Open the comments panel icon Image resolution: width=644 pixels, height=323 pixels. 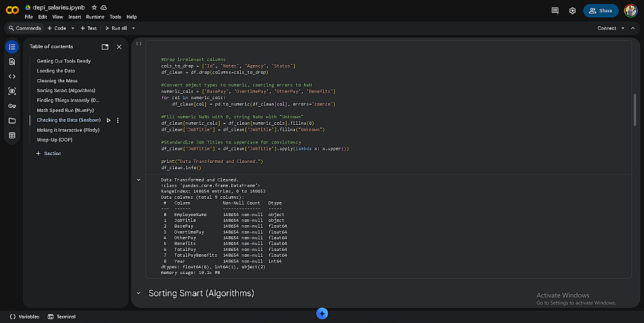click(x=555, y=11)
